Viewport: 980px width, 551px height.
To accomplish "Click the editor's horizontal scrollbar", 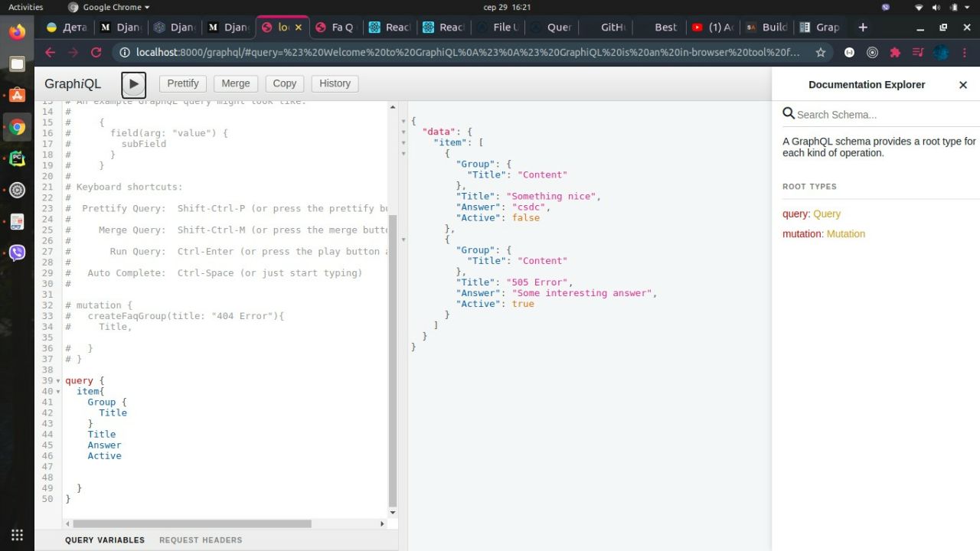I will point(191,524).
